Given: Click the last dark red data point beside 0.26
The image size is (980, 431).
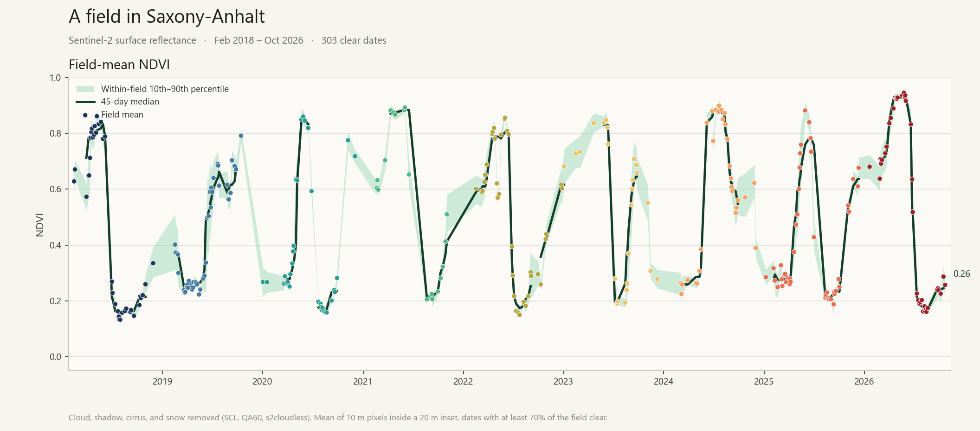Looking at the screenshot, I should 945,285.
